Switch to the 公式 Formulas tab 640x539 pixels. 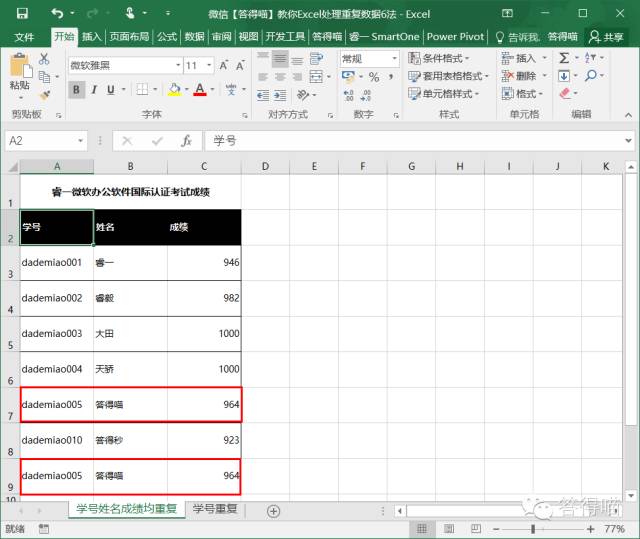[167, 37]
